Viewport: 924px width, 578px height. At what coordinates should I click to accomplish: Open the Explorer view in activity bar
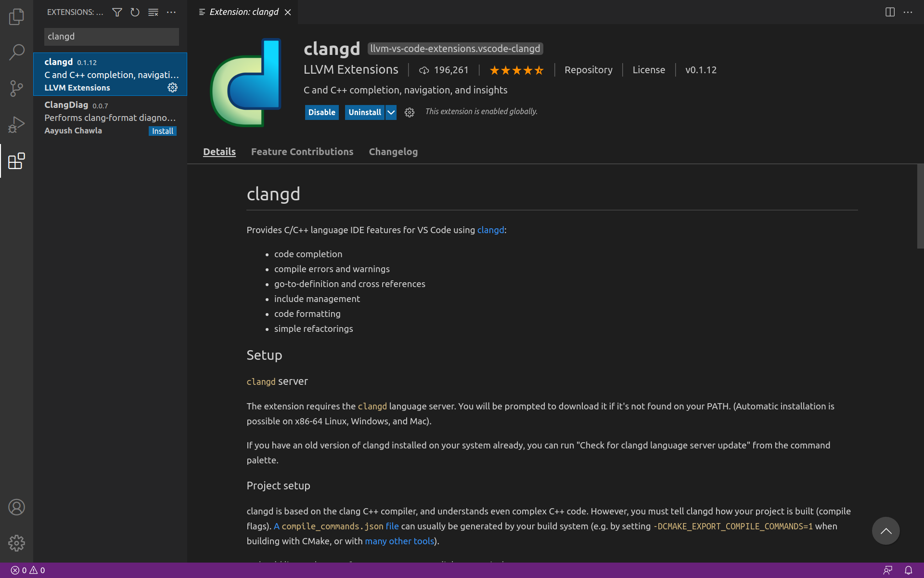pos(16,17)
